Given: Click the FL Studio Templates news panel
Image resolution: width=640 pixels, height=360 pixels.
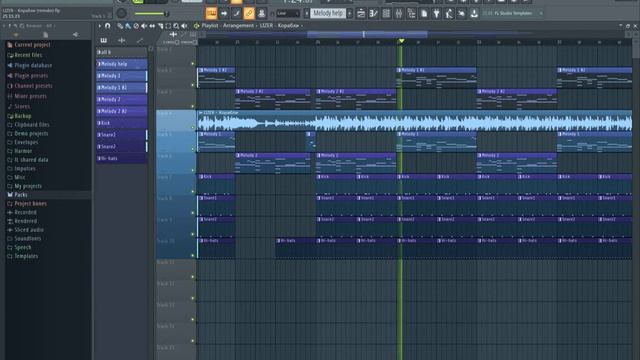Looking at the screenshot, I should pyautogui.click(x=512, y=13).
